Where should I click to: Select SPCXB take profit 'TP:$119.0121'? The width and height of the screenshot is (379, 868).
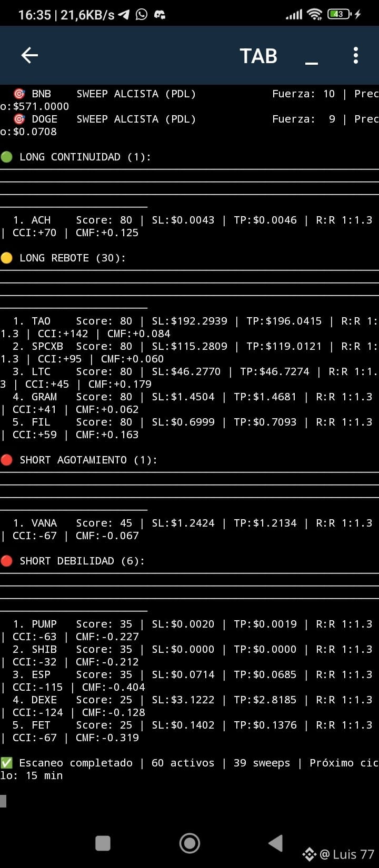tap(284, 346)
